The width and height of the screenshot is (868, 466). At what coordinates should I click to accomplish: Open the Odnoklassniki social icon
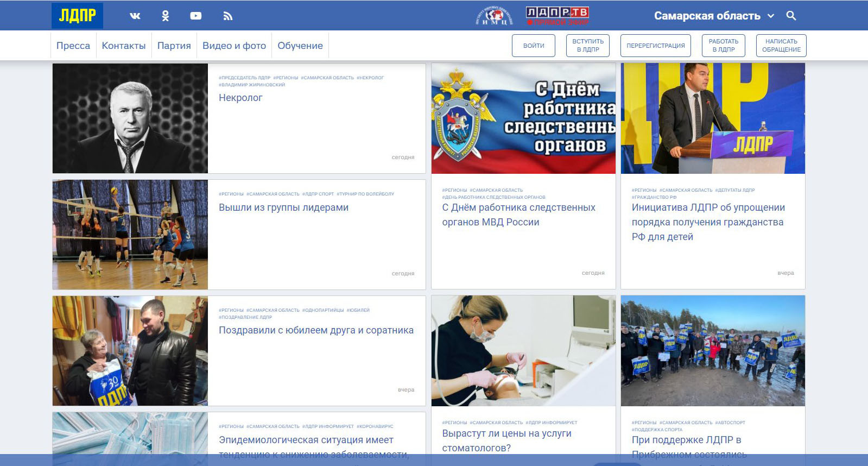(x=166, y=16)
